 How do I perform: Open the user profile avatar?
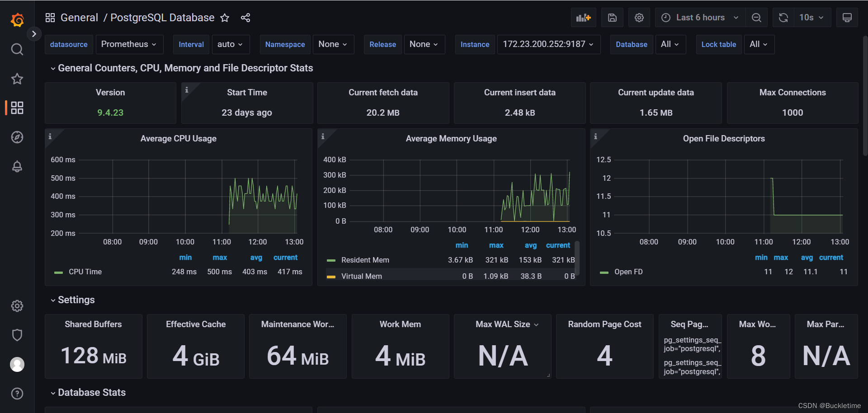click(17, 364)
